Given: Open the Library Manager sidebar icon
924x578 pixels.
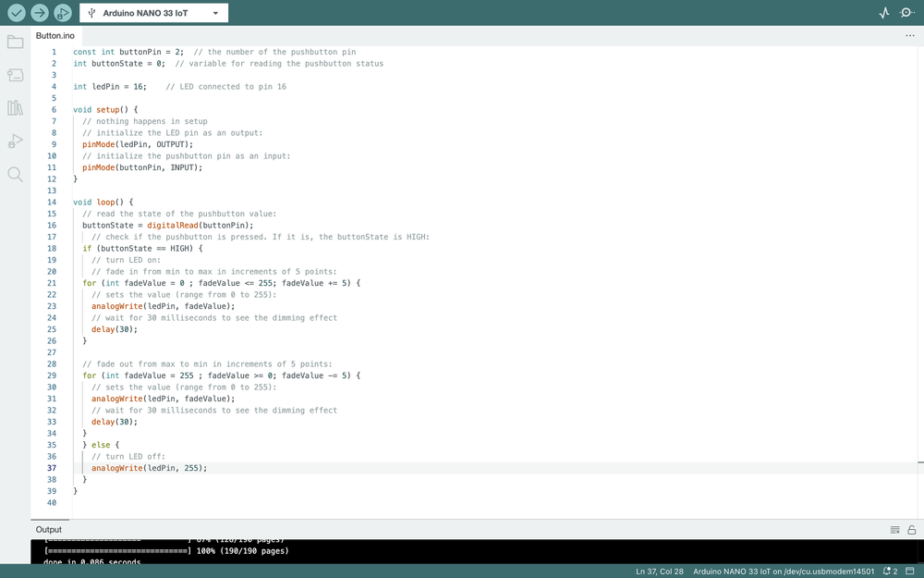Looking at the screenshot, I should click(16, 108).
